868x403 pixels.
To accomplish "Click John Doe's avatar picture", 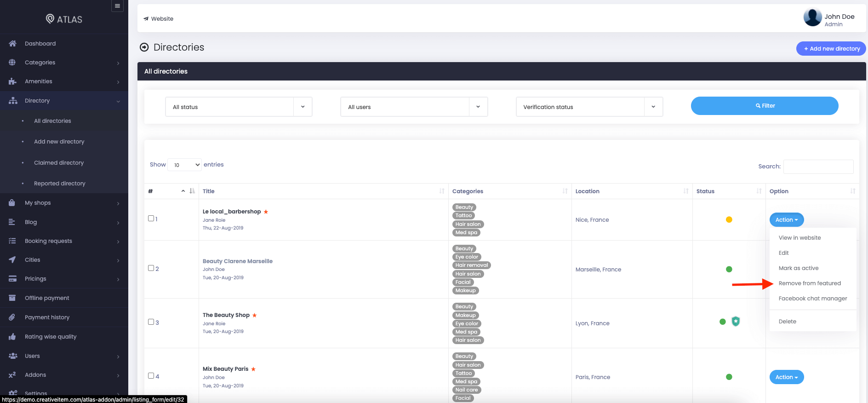I will [812, 17].
